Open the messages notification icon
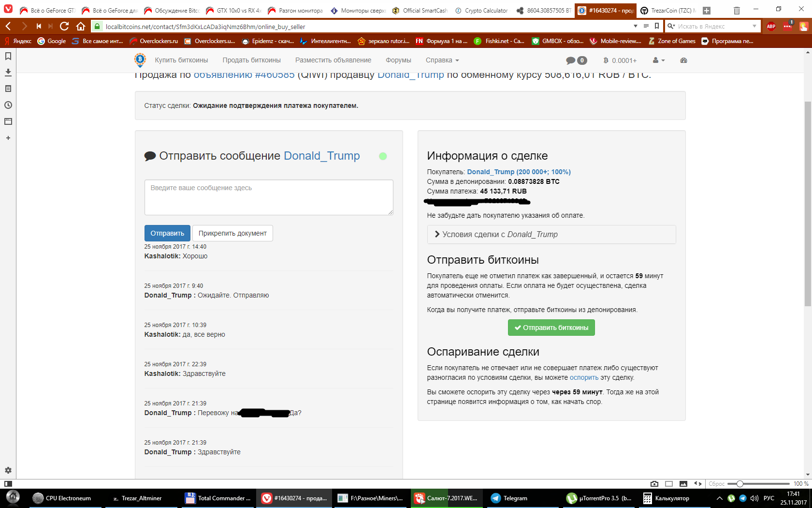This screenshot has width=812, height=508. point(576,60)
